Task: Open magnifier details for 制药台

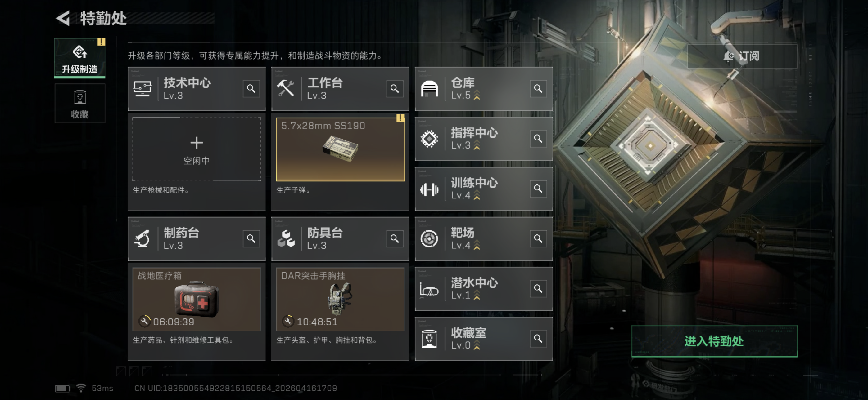Action: click(251, 239)
